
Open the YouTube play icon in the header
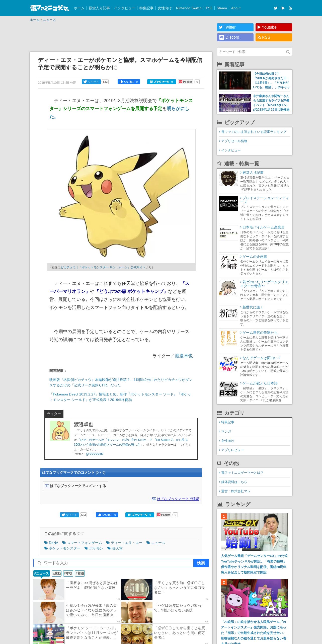(x=283, y=8)
